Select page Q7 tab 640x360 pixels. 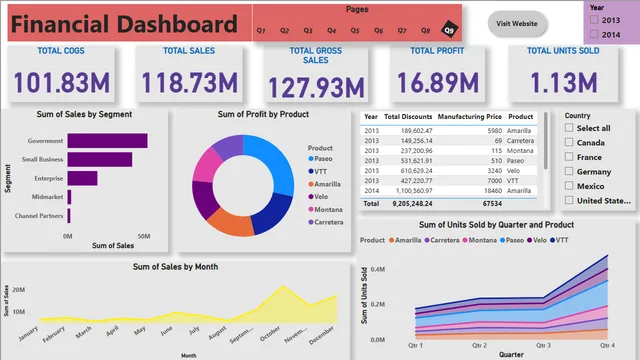[x=402, y=31]
